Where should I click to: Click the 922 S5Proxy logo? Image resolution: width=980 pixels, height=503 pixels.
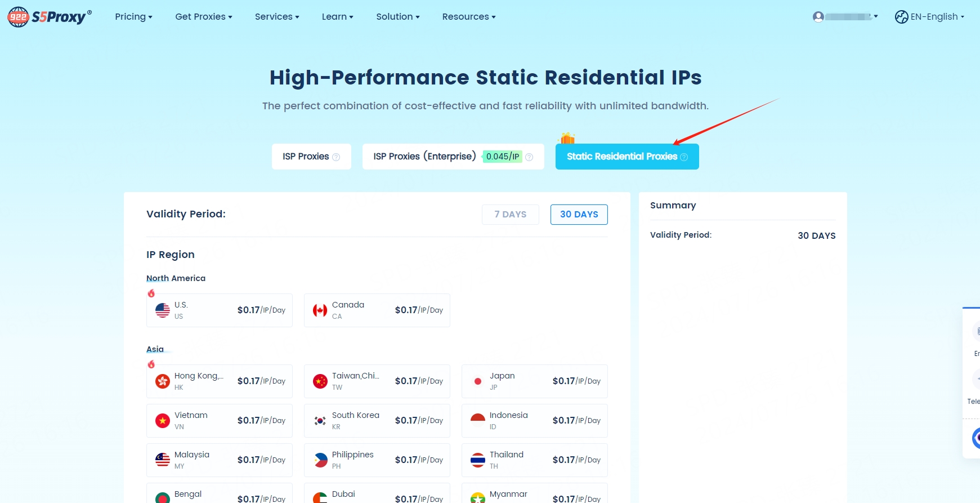(50, 17)
